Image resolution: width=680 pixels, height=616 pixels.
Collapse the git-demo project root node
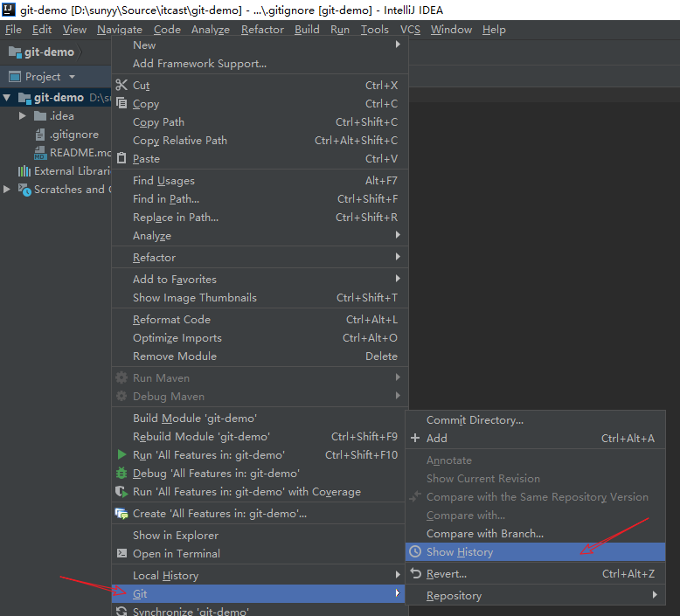point(8,98)
